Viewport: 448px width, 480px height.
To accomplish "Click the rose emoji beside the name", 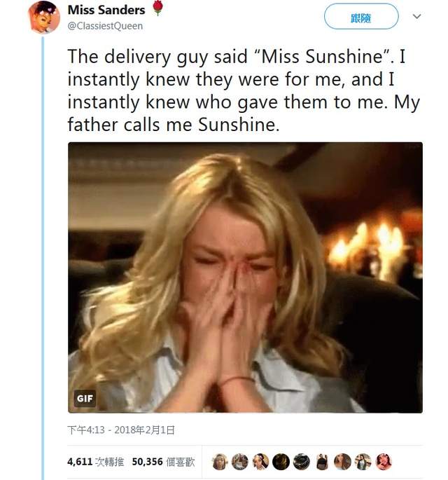I will pyautogui.click(x=157, y=9).
